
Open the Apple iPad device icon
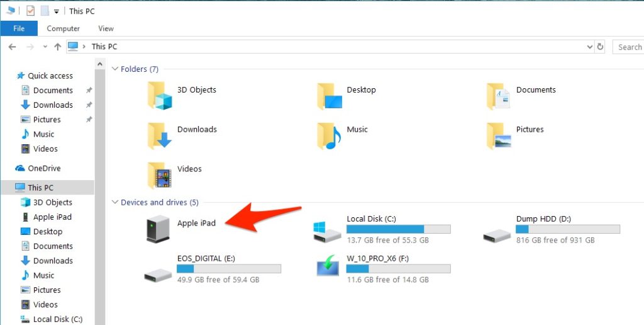pos(157,229)
